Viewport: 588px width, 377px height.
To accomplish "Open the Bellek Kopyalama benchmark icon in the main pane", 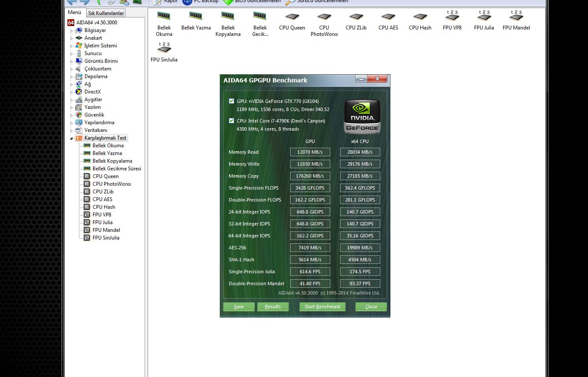I will 228,24.
